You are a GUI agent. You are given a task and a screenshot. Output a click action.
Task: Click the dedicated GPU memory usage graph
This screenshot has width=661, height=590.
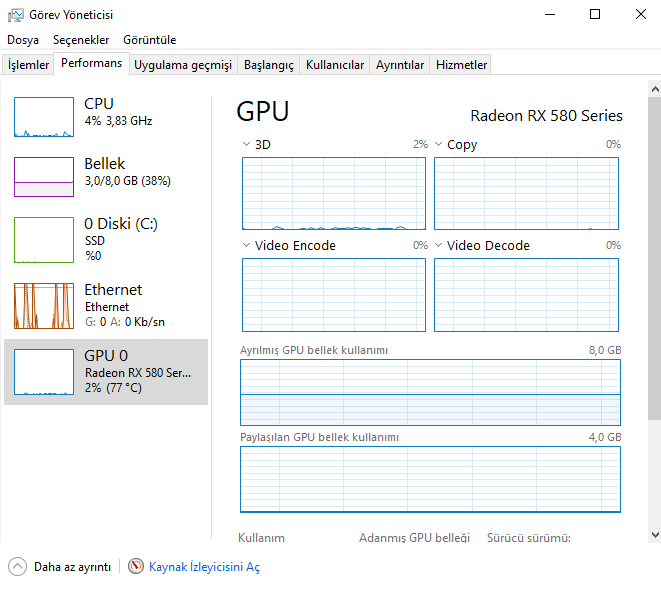(430, 393)
